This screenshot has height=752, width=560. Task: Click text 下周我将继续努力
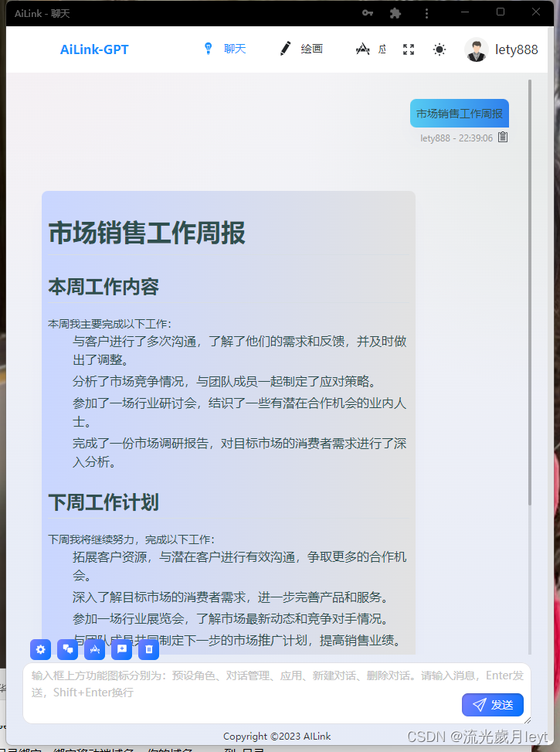point(91,539)
